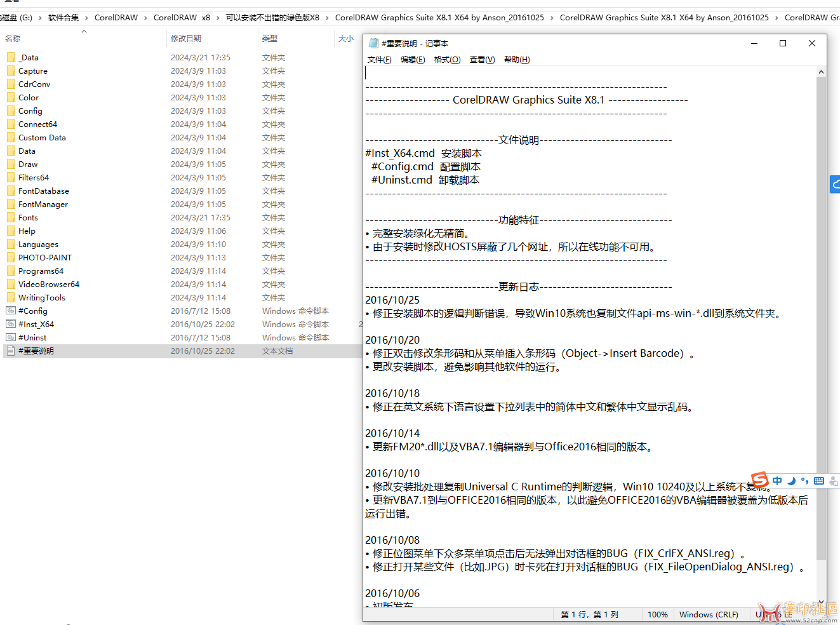This screenshot has height=625, width=840.
Task: Open Sogou soft keyboard icon
Action: pyautogui.click(x=819, y=481)
